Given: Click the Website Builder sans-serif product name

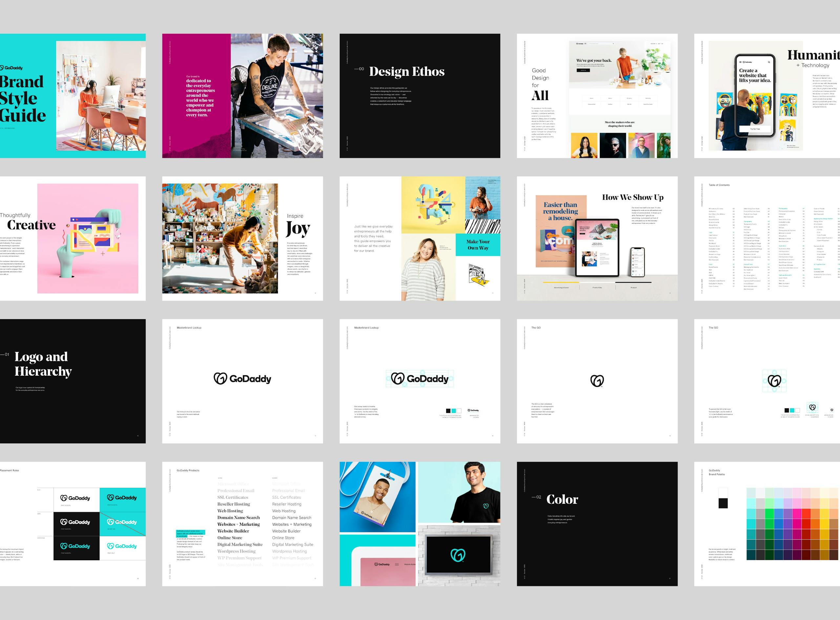Looking at the screenshot, I should click(286, 531).
